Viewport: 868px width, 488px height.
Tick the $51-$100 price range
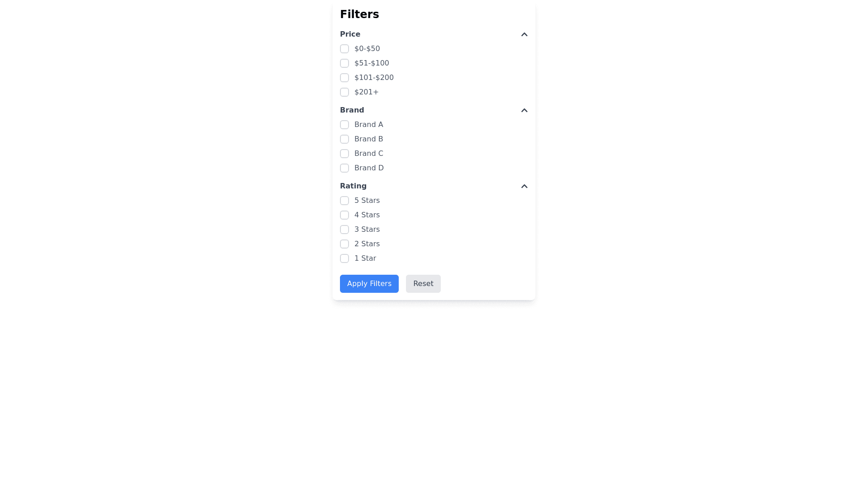pyautogui.click(x=344, y=63)
